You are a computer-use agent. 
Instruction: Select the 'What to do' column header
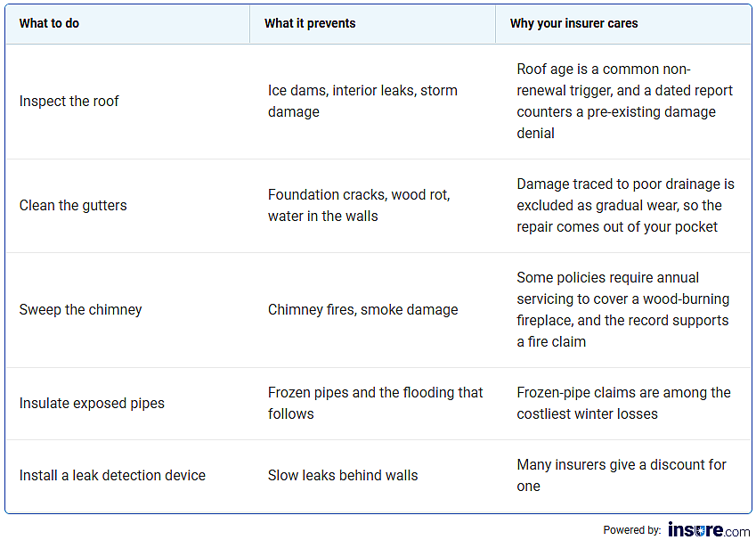[x=127, y=24]
